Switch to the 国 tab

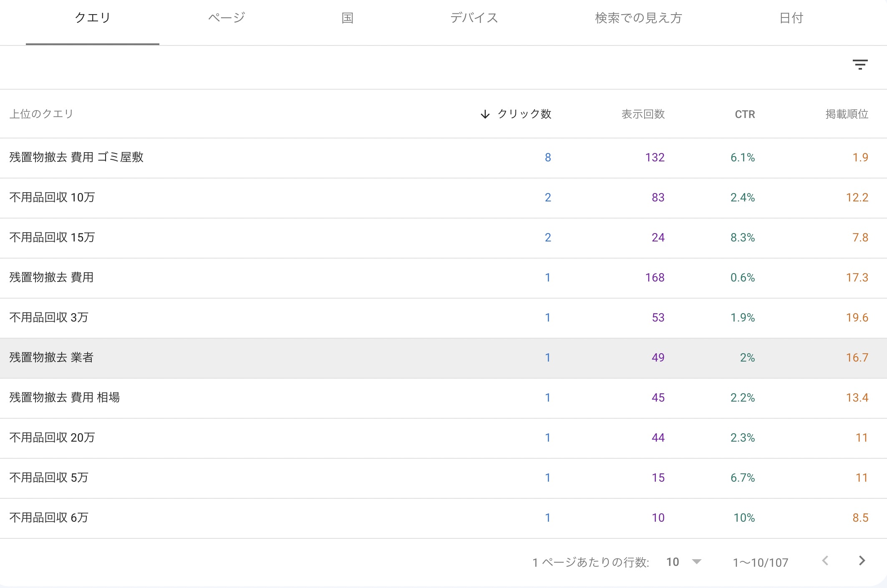coord(347,18)
